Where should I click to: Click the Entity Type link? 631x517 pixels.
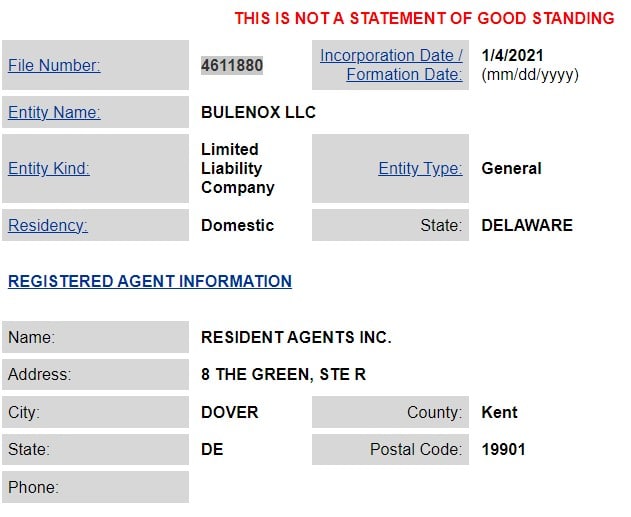coord(420,169)
